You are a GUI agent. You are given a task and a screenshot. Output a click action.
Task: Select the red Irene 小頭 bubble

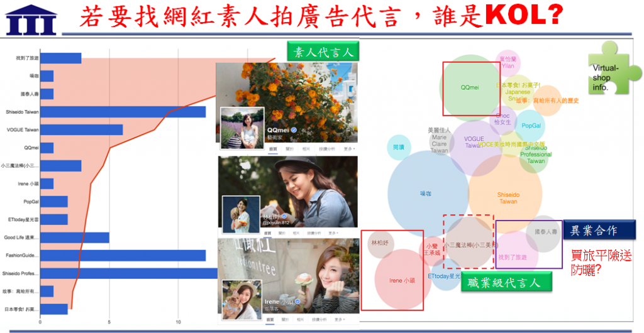402,280
